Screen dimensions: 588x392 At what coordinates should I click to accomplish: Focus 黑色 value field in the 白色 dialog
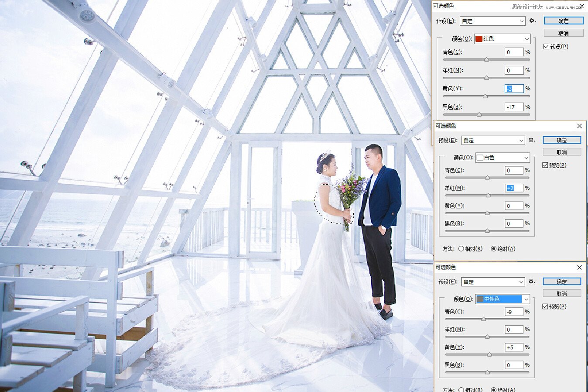(x=514, y=224)
